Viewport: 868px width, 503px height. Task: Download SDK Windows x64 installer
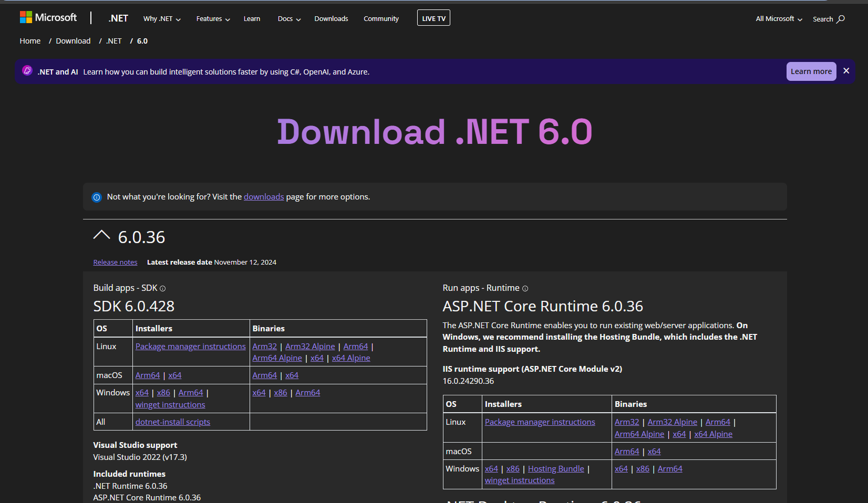click(x=142, y=393)
